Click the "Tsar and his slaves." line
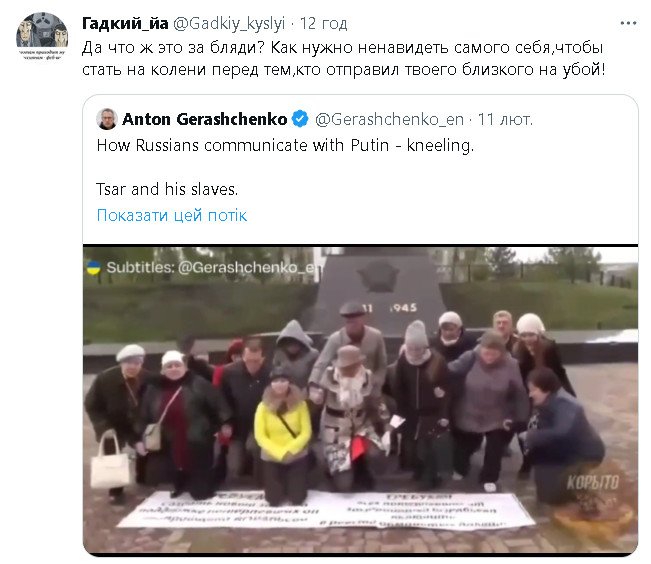 coord(167,189)
